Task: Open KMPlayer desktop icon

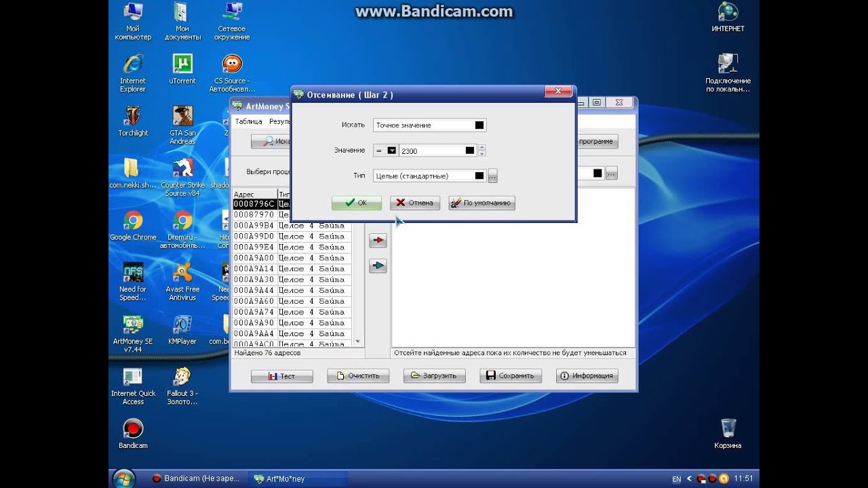Action: 182,330
